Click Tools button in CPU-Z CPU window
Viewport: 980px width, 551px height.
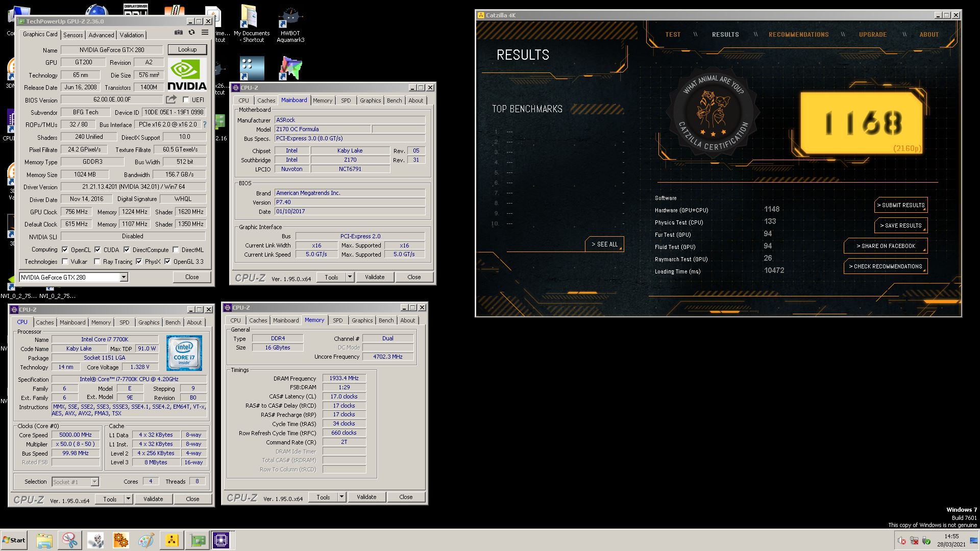[x=110, y=499]
